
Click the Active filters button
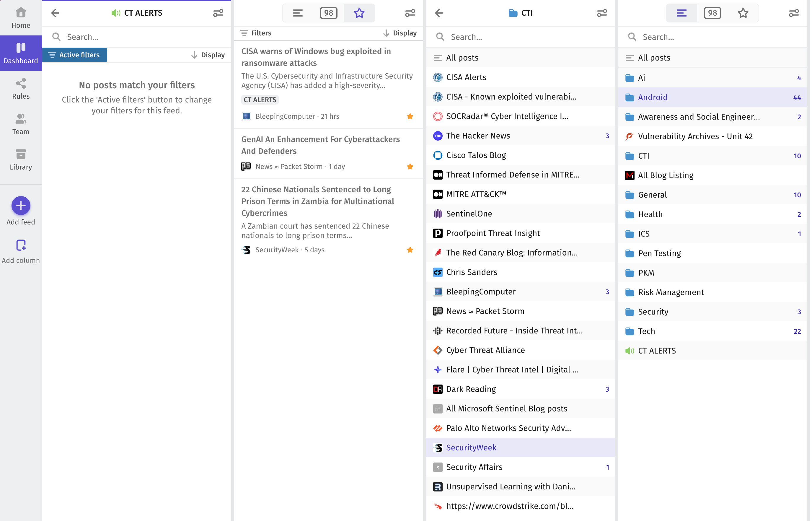(74, 55)
